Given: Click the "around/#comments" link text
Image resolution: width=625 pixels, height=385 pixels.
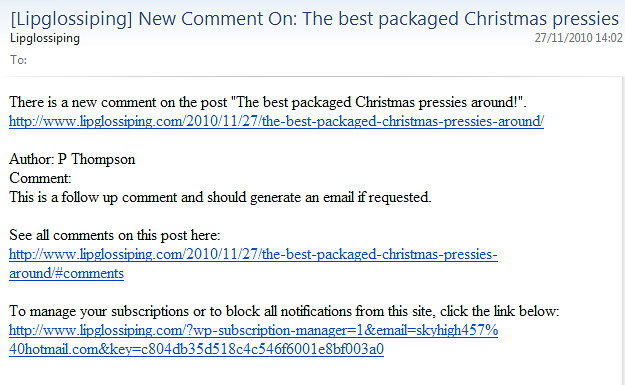Looking at the screenshot, I should point(67,273).
